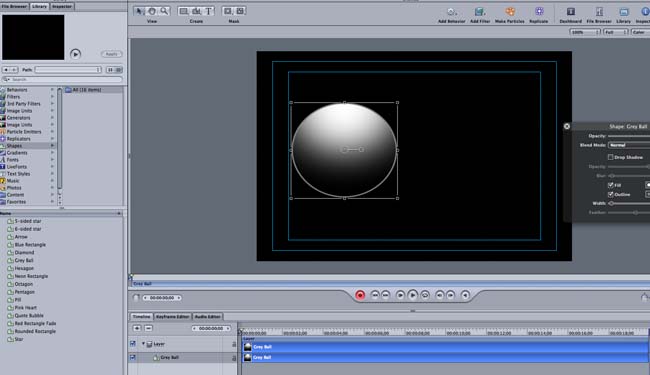The image size is (650, 375).
Task: Switch to the Inspector tab
Action: (62, 6)
